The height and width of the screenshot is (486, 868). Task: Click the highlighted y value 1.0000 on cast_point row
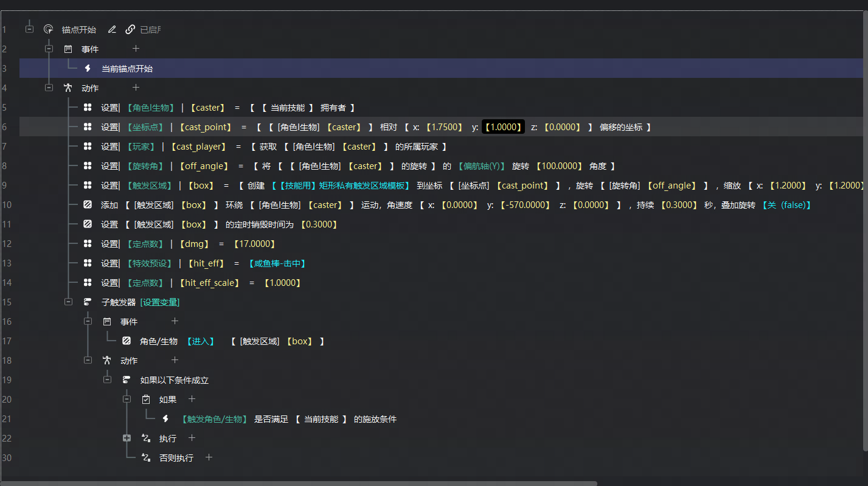click(503, 127)
